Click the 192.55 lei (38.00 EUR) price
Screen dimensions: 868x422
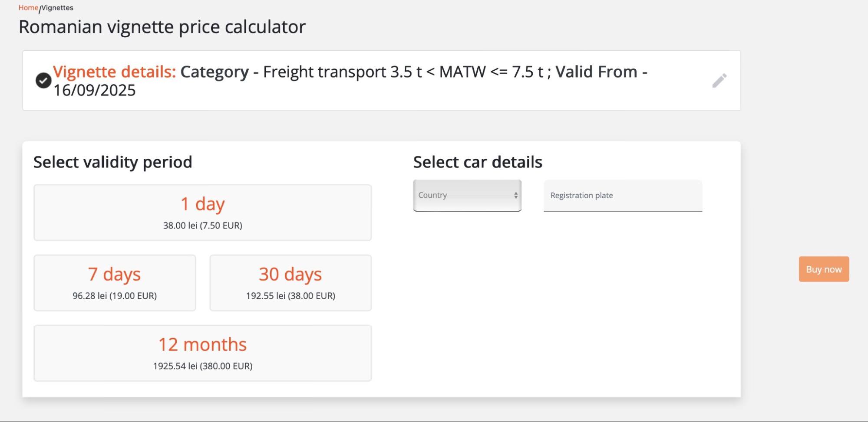tap(290, 296)
